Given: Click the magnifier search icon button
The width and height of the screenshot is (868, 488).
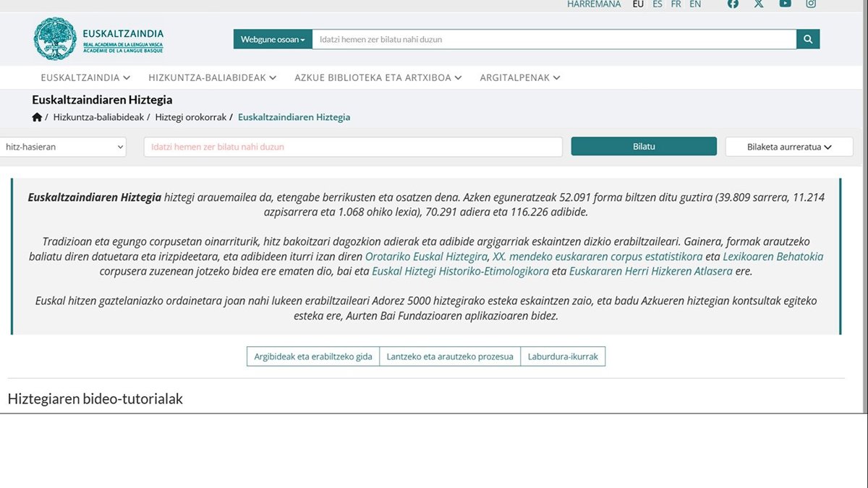Looking at the screenshot, I should click(808, 39).
